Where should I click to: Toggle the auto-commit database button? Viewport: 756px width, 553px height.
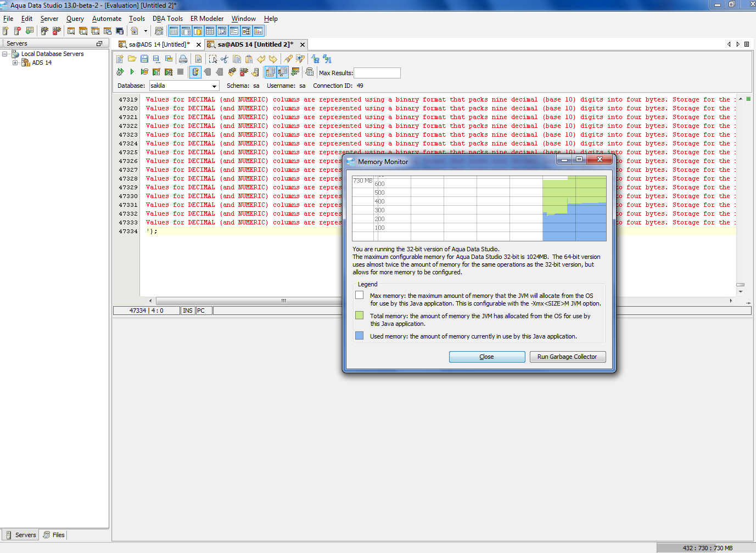(195, 72)
